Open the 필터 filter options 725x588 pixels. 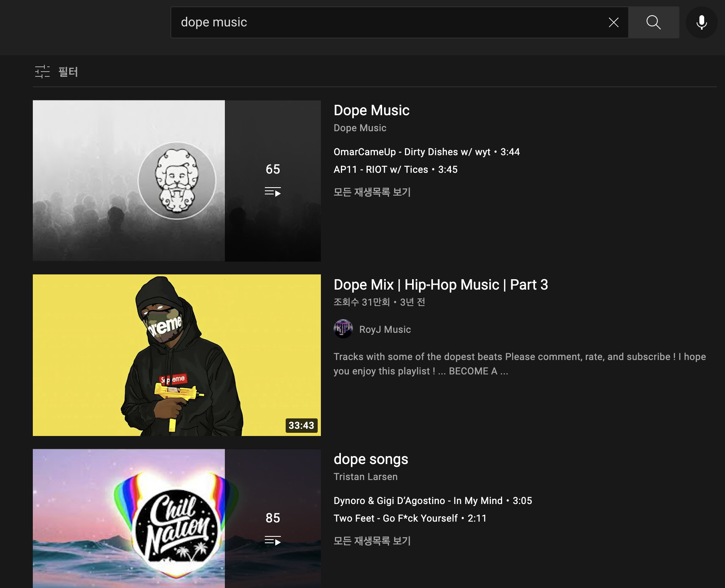click(56, 72)
